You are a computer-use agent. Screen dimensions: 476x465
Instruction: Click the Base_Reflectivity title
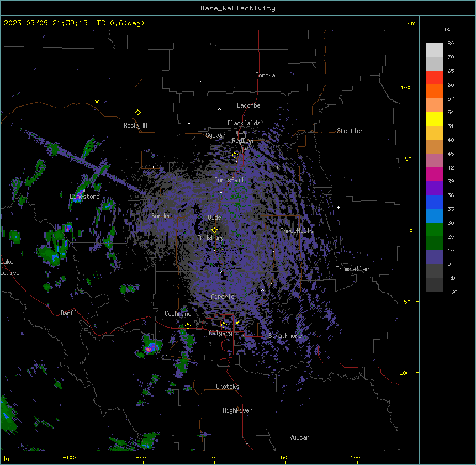[238, 8]
